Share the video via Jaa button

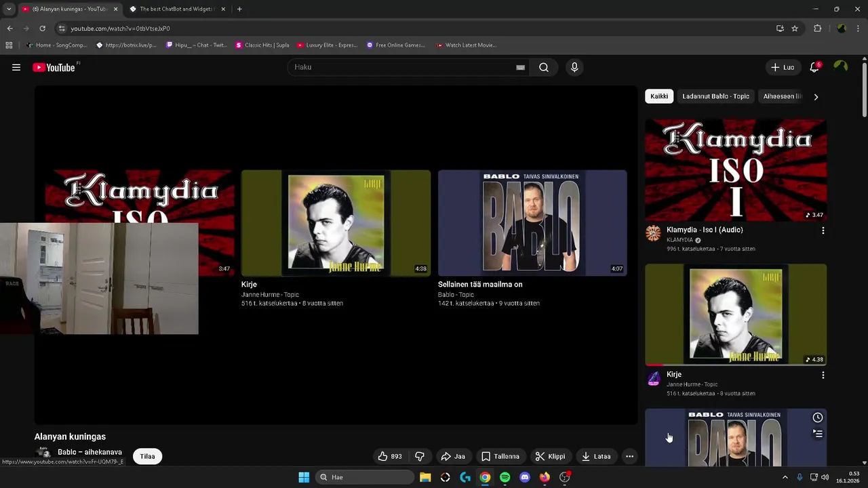point(453,456)
